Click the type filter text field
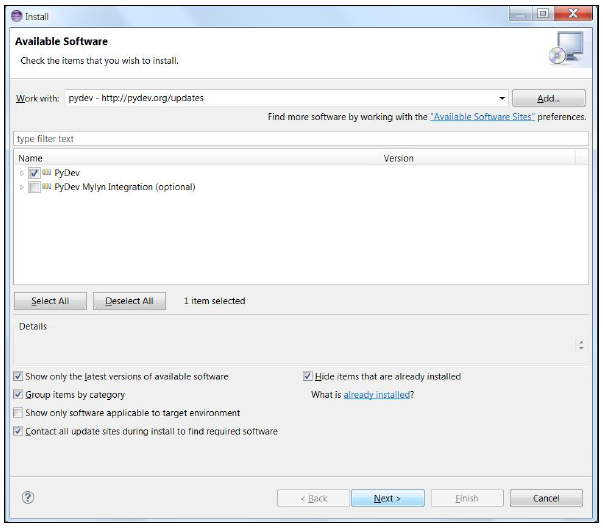603x528 pixels. pos(301,139)
